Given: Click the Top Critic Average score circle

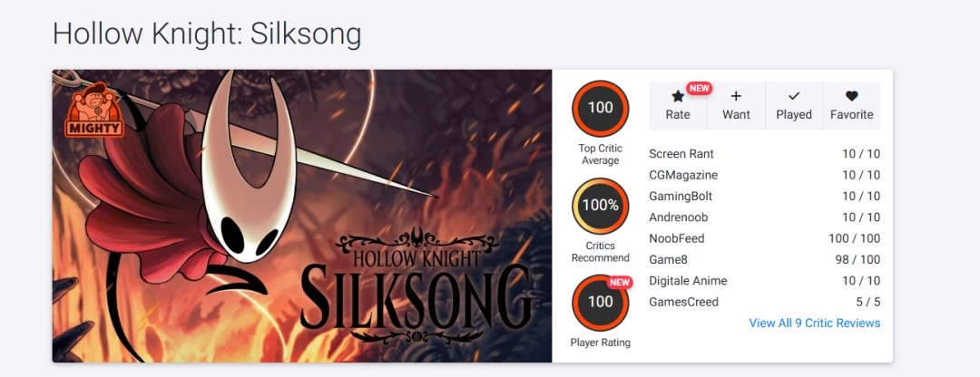Looking at the screenshot, I should (600, 109).
